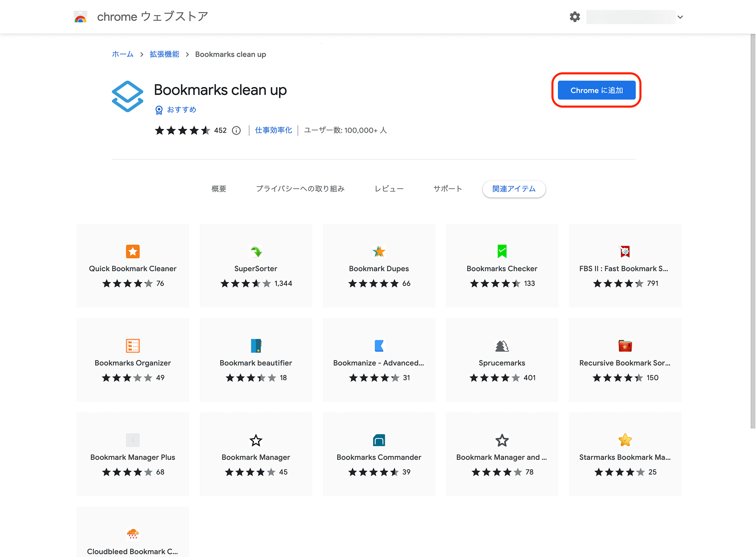This screenshot has width=756, height=557.
Task: Click the Bookmarks clean up layered logo
Action: (x=127, y=96)
